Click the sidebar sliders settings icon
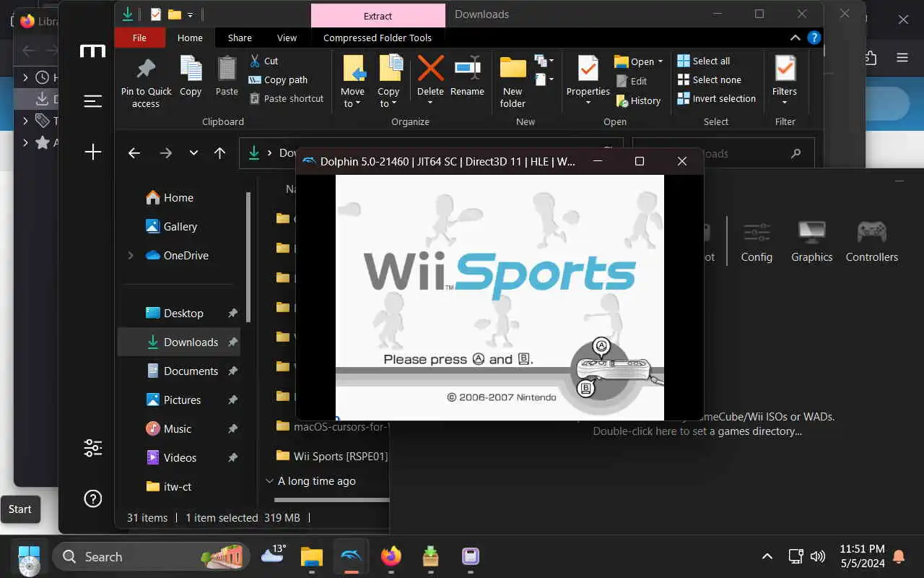Viewport: 924px width, 578px height. point(93,448)
